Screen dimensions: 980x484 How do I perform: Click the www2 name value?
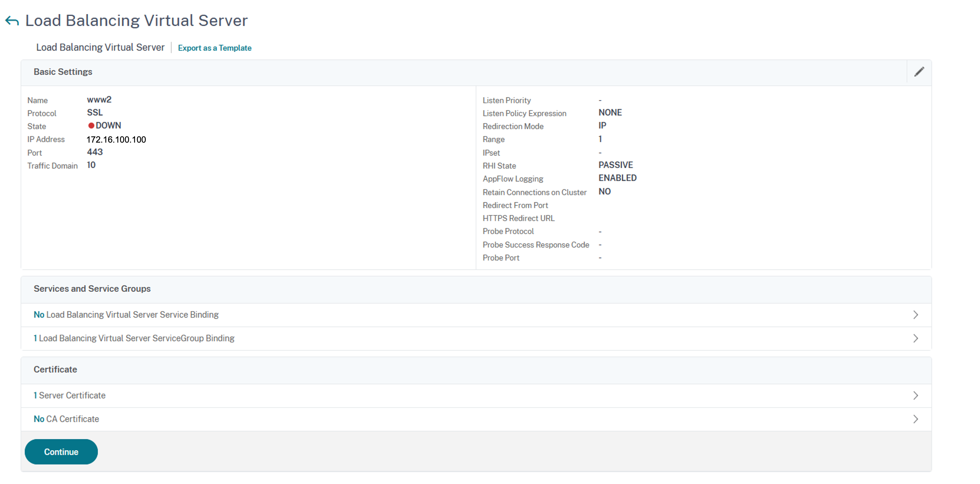99,100
